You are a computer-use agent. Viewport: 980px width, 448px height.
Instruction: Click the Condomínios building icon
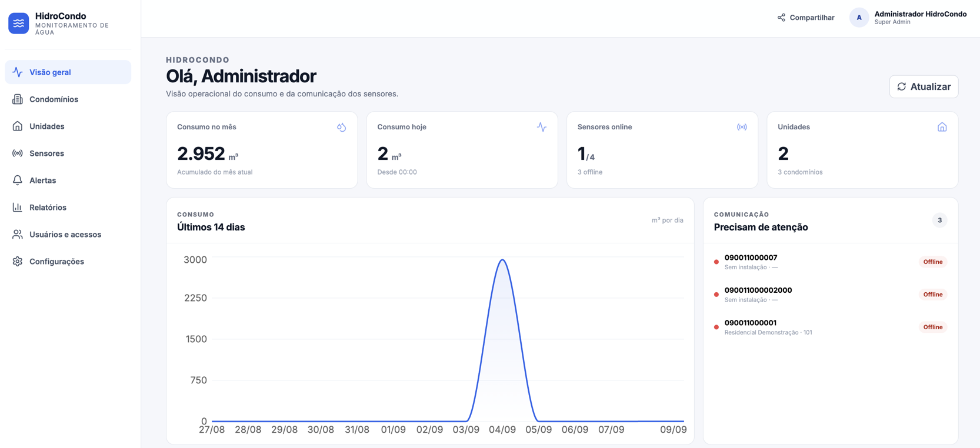[18, 99]
